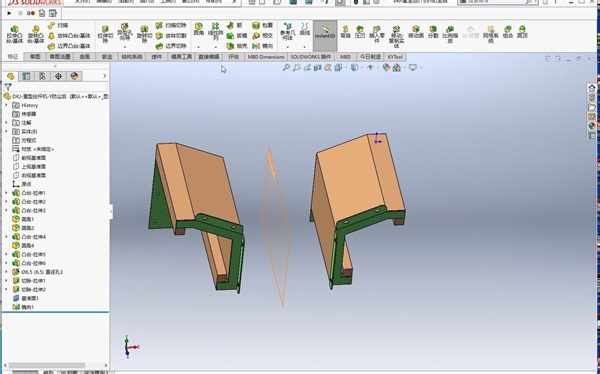Open the PropertyManager tab icon

tap(26, 76)
